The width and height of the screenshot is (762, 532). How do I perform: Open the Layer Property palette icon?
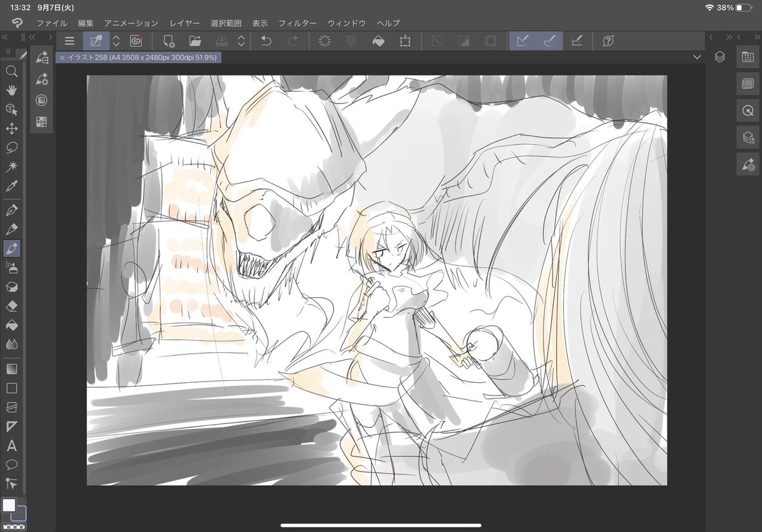point(747,136)
